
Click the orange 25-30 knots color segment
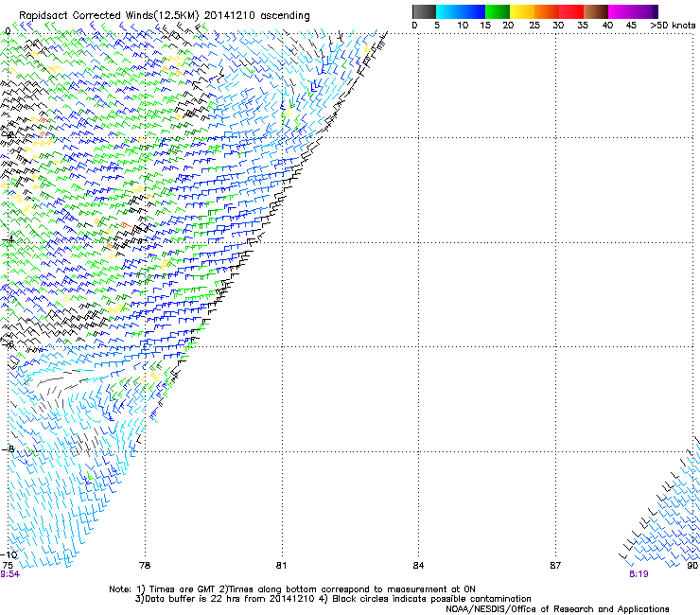[x=547, y=11]
